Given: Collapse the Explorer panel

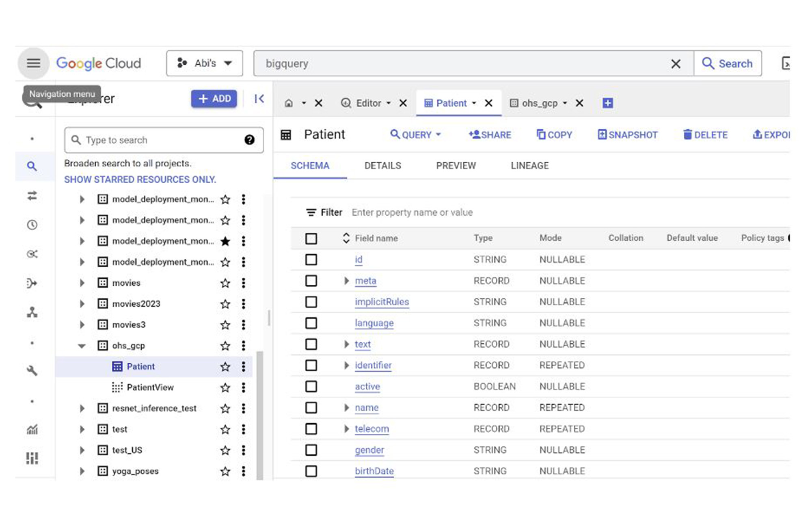Looking at the screenshot, I should pyautogui.click(x=259, y=99).
